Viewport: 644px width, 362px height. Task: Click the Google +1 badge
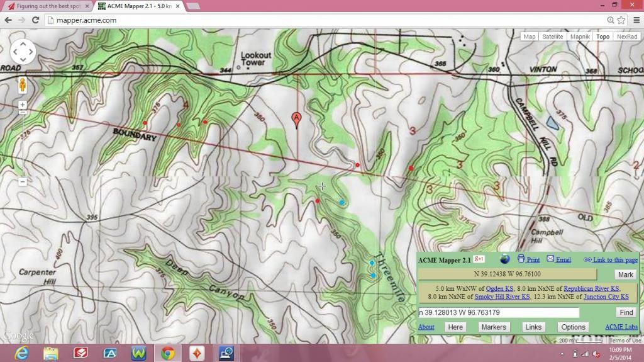pos(479,259)
